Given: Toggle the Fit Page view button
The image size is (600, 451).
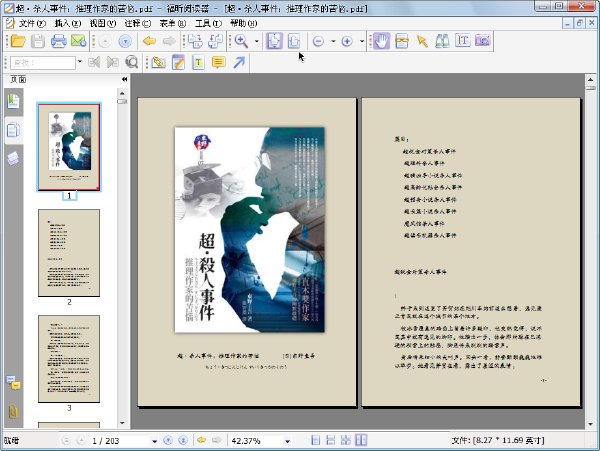Looking at the screenshot, I should tap(274, 41).
